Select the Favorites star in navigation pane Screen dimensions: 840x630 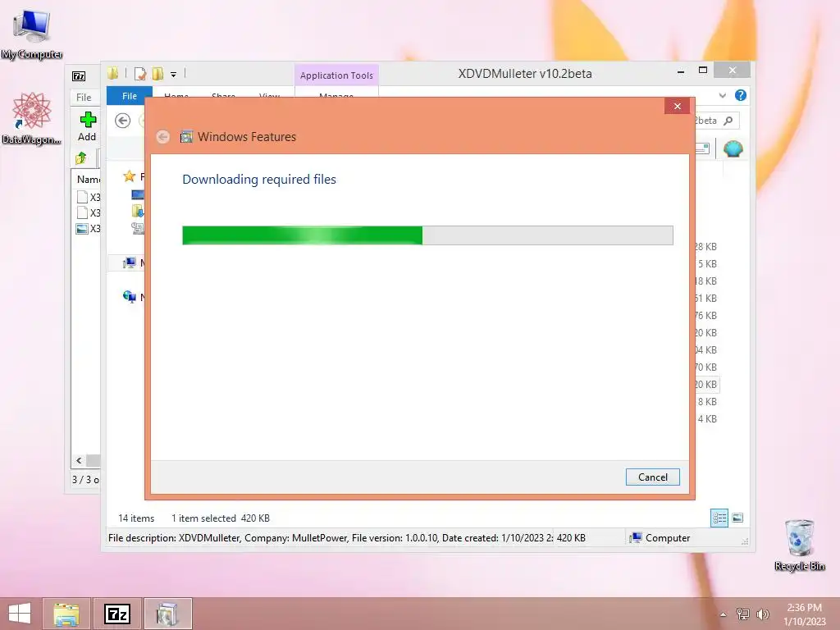pyautogui.click(x=129, y=176)
